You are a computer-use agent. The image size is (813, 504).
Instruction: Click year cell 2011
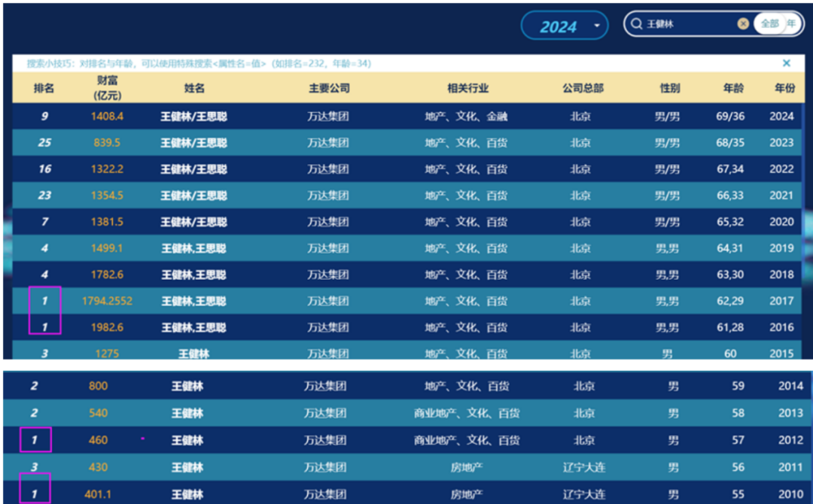tap(790, 467)
